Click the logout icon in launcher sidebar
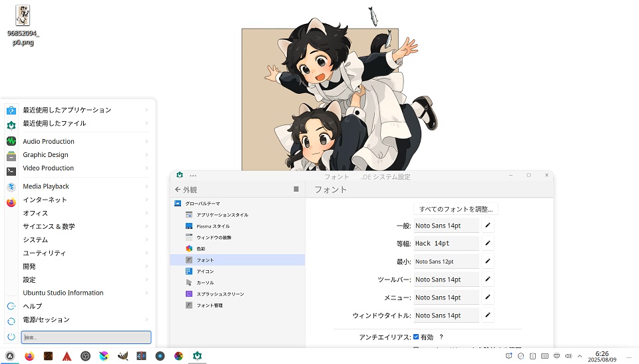 click(x=11, y=306)
